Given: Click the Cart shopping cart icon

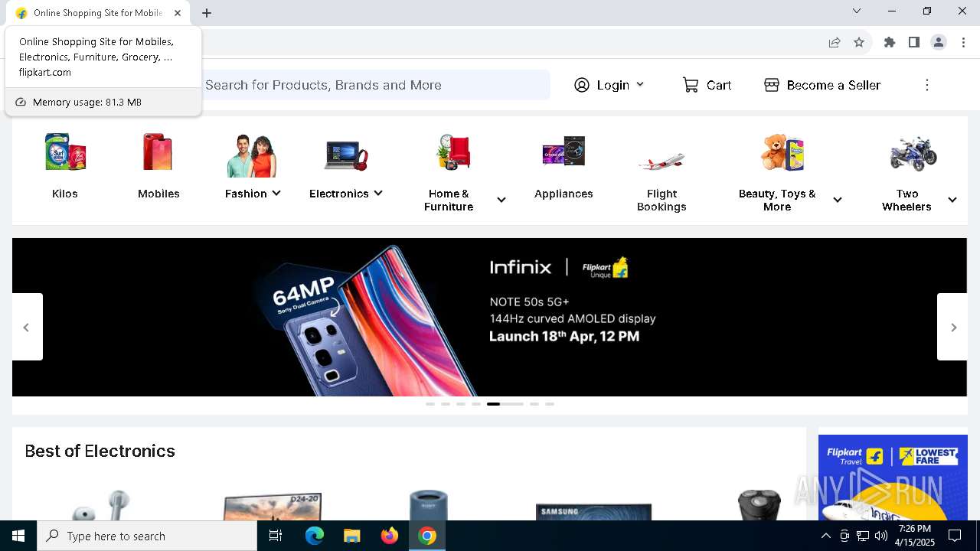Looking at the screenshot, I should pyautogui.click(x=691, y=85).
